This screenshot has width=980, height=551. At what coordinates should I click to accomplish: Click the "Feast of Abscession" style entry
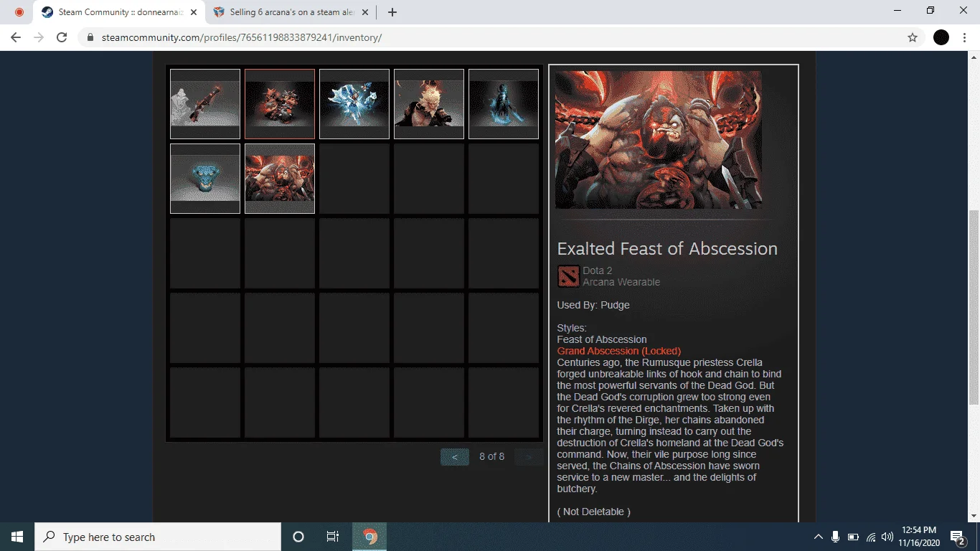(x=602, y=339)
